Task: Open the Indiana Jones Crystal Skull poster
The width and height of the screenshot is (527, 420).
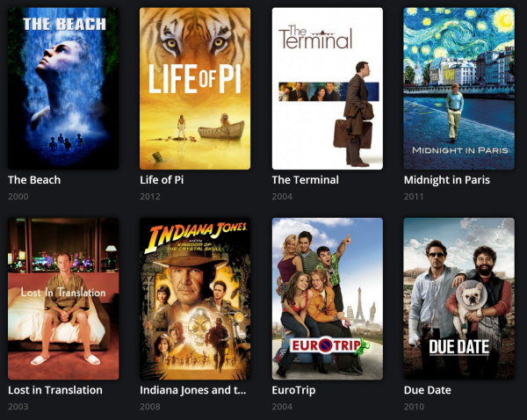Action: coord(195,299)
